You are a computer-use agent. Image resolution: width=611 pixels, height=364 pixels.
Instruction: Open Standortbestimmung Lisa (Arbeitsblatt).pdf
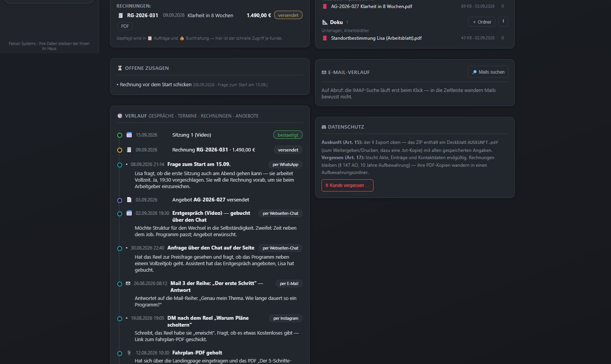point(376,38)
